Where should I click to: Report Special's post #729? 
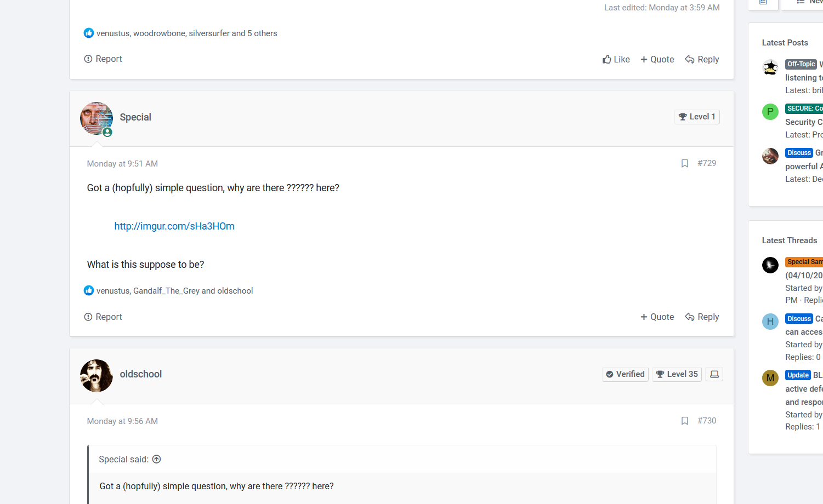click(103, 317)
